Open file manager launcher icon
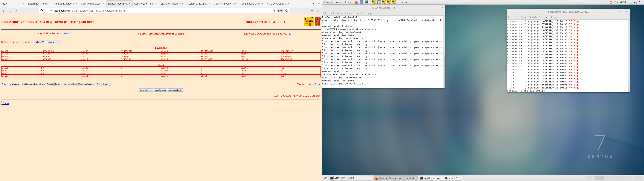The width and height of the screenshot is (644, 181). tap(362, 2)
